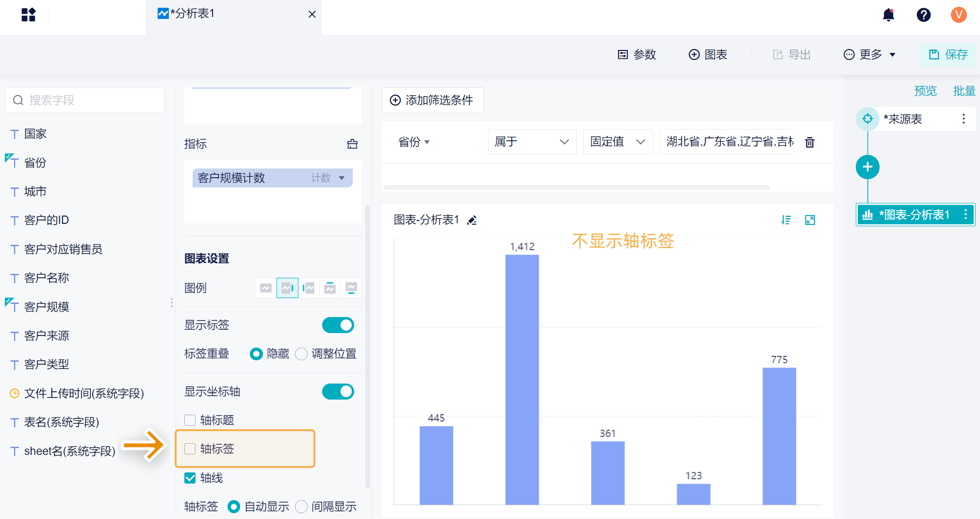This screenshot has height=519, width=980.
Task: Select the 自动显示 radio option
Action: coord(234,507)
